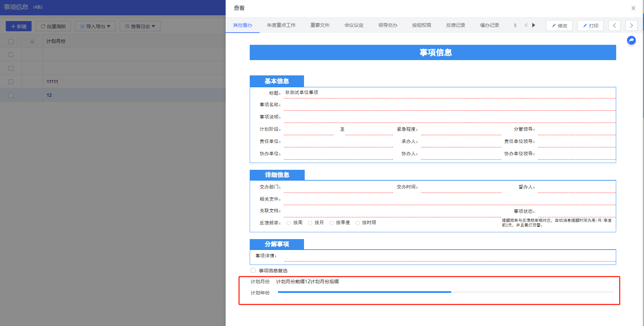644x326 pixels.
Task: Check the box for row 11111
Action: point(11,82)
